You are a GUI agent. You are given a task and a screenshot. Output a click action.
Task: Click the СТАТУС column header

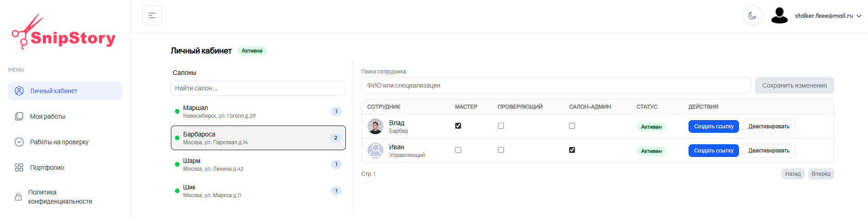pyautogui.click(x=647, y=107)
